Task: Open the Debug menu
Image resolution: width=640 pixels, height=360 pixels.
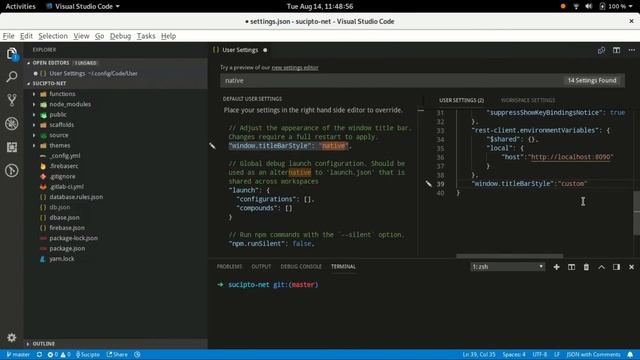Action: pos(120,36)
